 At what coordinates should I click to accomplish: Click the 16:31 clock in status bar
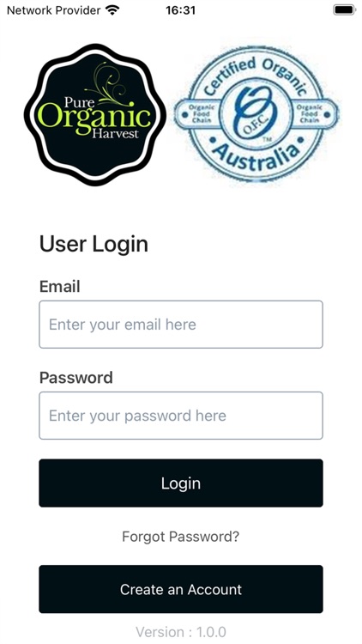click(181, 10)
